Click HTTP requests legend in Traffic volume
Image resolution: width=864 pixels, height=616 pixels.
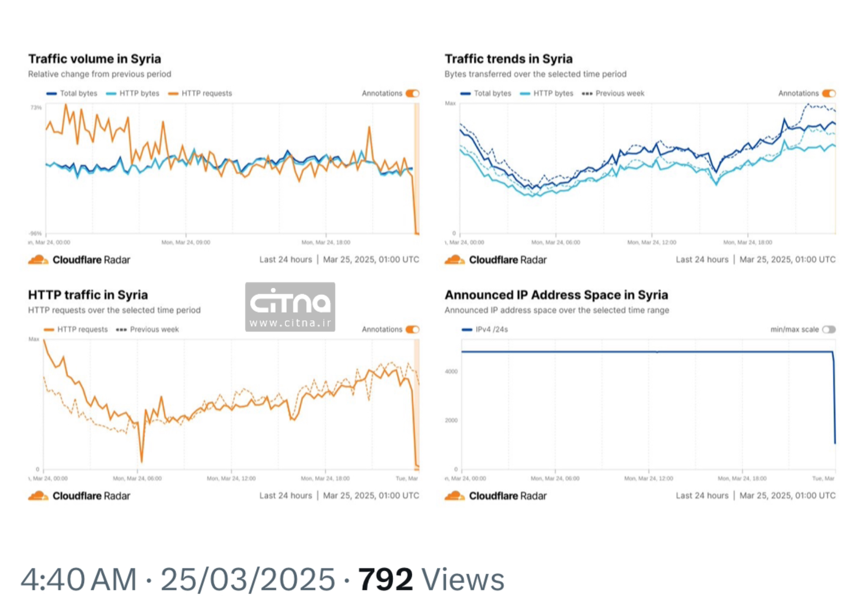200,93
